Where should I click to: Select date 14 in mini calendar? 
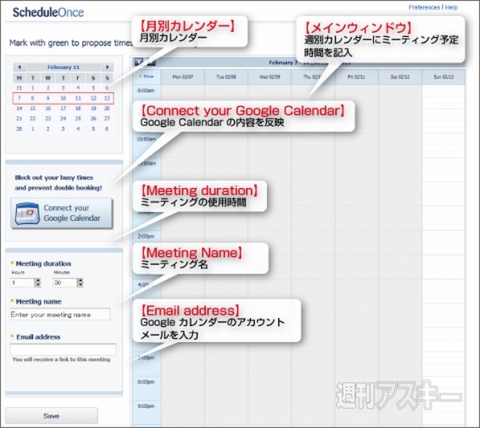tap(19, 108)
